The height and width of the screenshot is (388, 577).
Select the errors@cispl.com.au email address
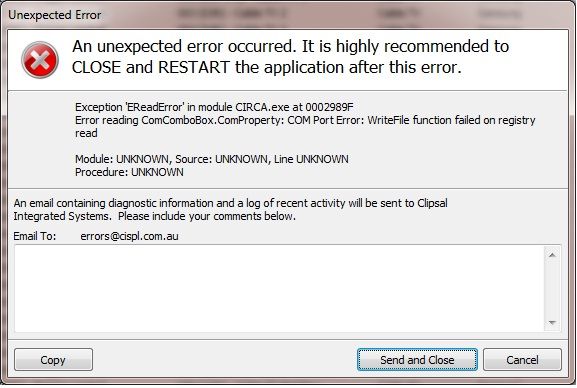[x=129, y=236]
